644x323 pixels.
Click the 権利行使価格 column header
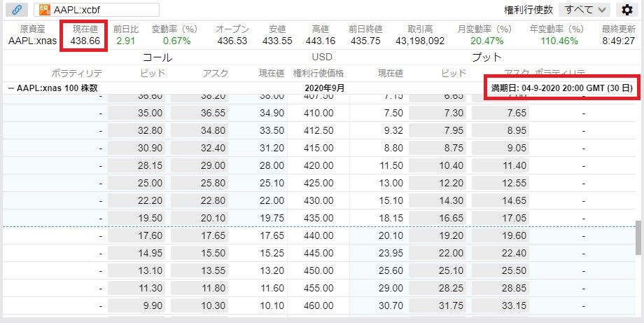pos(318,74)
